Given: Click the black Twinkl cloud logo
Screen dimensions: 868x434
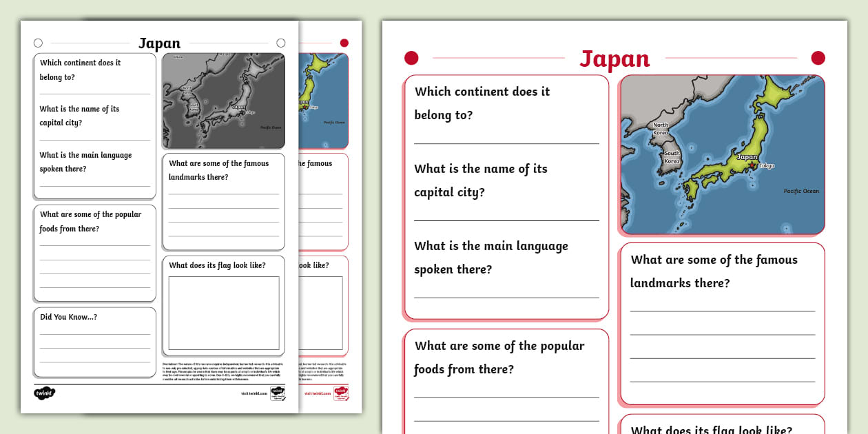Looking at the screenshot, I should (x=43, y=392).
